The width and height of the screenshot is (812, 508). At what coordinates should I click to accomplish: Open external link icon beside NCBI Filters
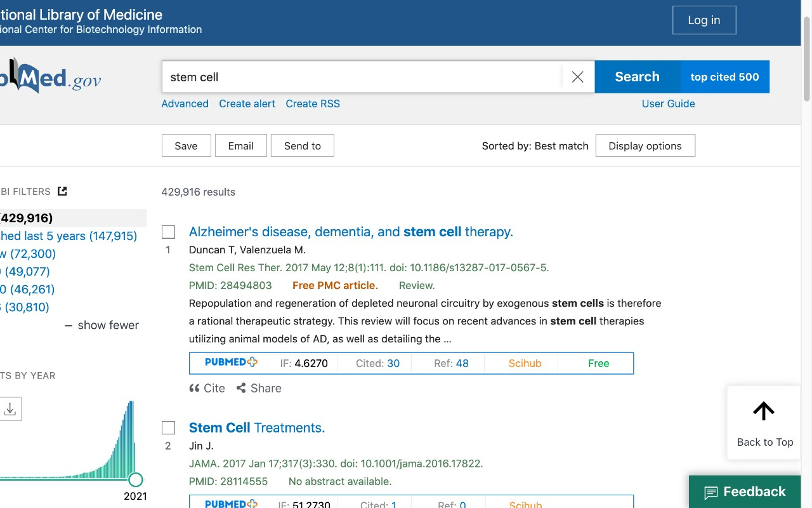[x=62, y=191]
